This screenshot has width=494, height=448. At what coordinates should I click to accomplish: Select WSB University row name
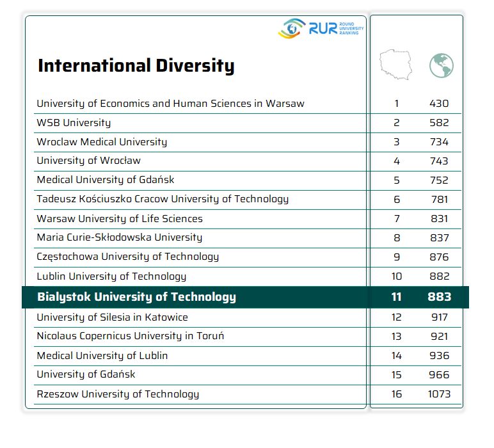tap(74, 123)
